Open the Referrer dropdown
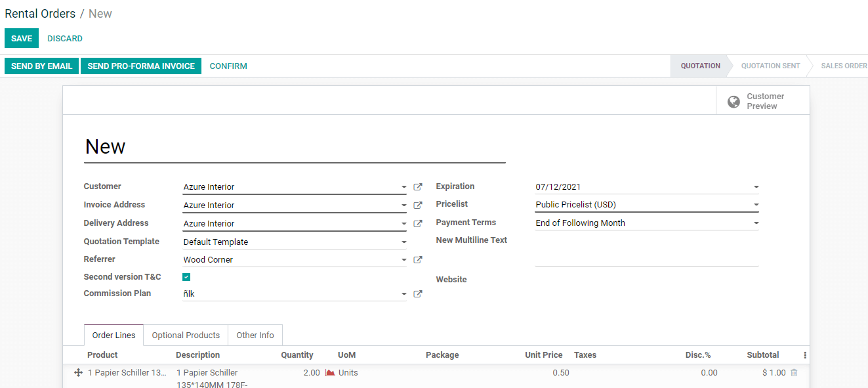This screenshot has height=388, width=868. pos(404,260)
